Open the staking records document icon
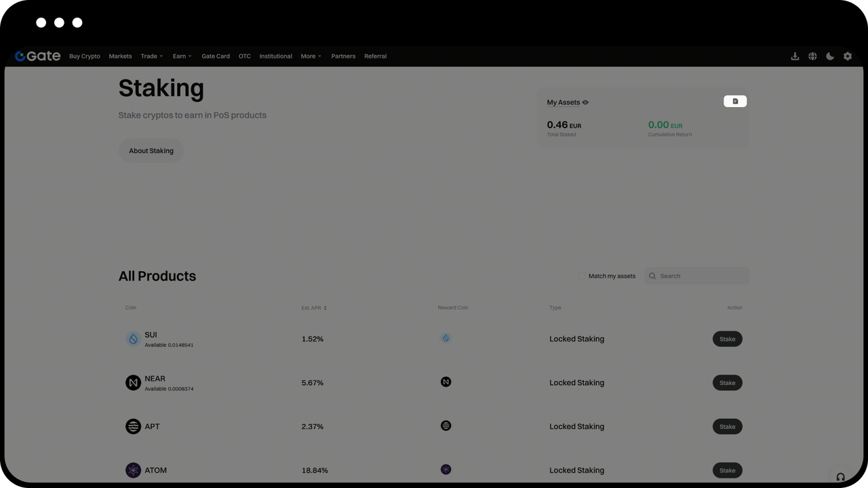 (735, 101)
